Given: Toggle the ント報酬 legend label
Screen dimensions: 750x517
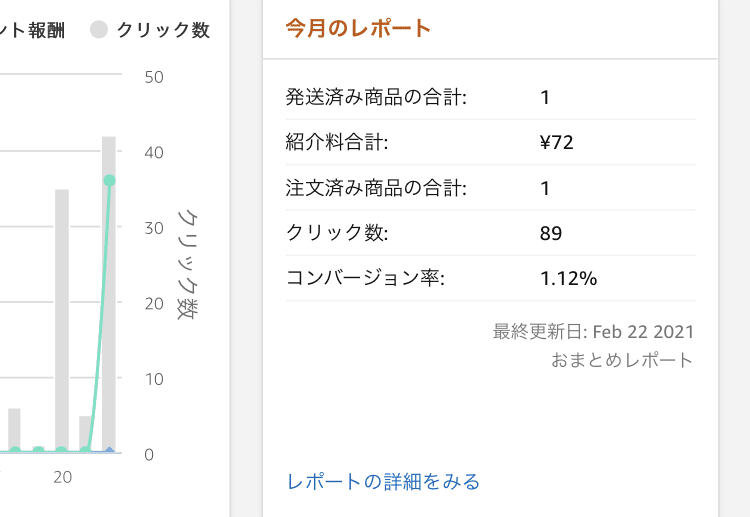Looking at the screenshot, I should 33,30.
